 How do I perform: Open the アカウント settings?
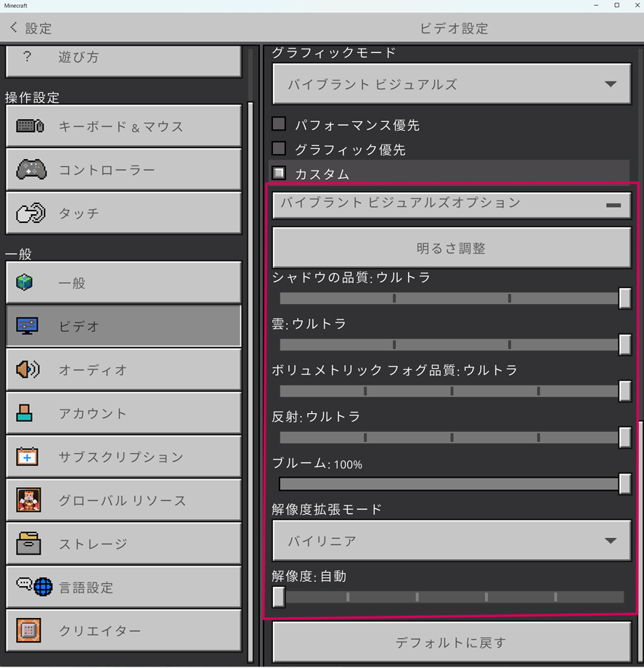[x=123, y=413]
